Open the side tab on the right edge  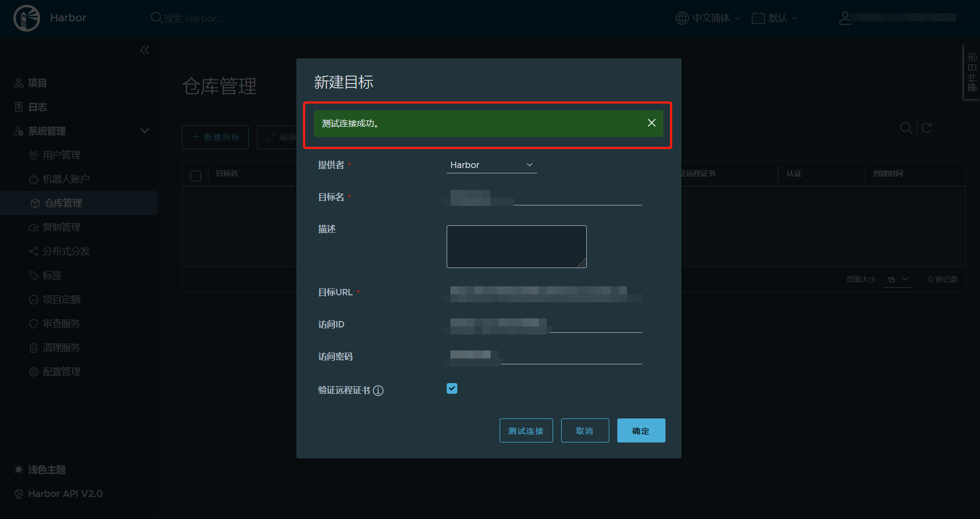tap(971, 72)
